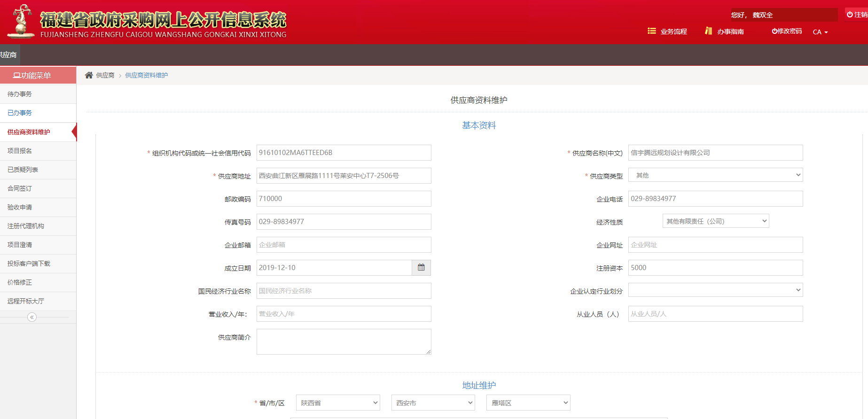
Task: Click the 企业邮箱 input field
Action: 344,245
